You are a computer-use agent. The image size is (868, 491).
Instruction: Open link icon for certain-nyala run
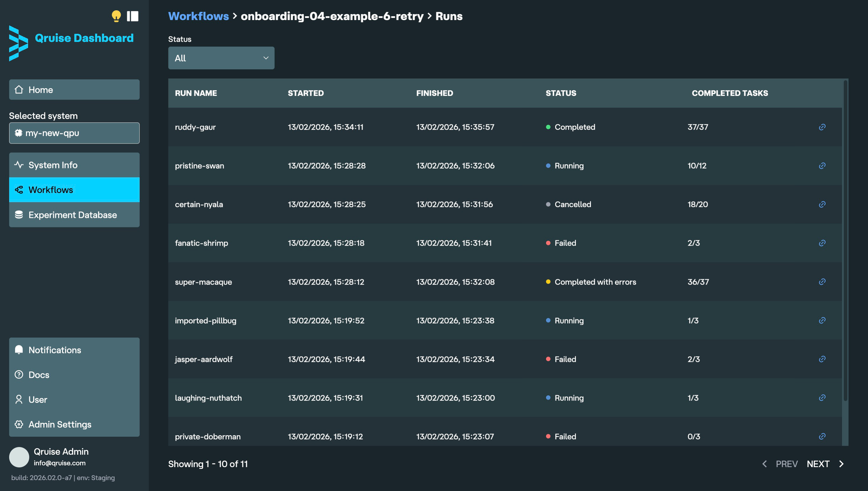(x=822, y=204)
